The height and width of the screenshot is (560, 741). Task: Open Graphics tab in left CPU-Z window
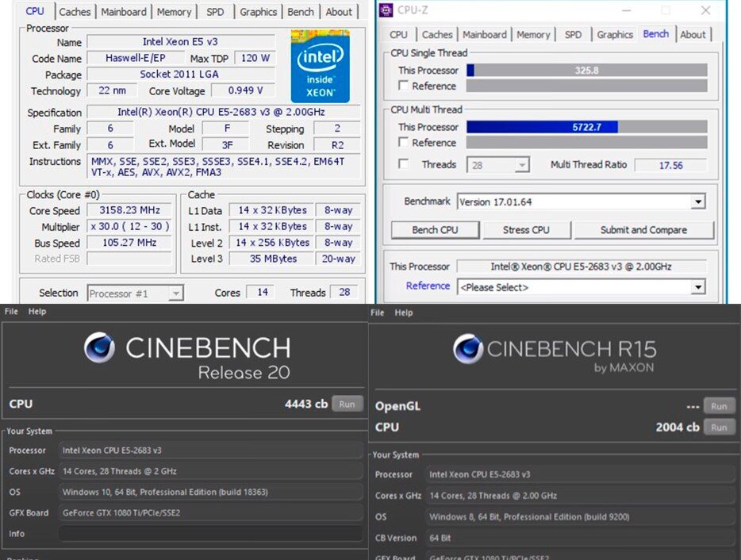(258, 12)
